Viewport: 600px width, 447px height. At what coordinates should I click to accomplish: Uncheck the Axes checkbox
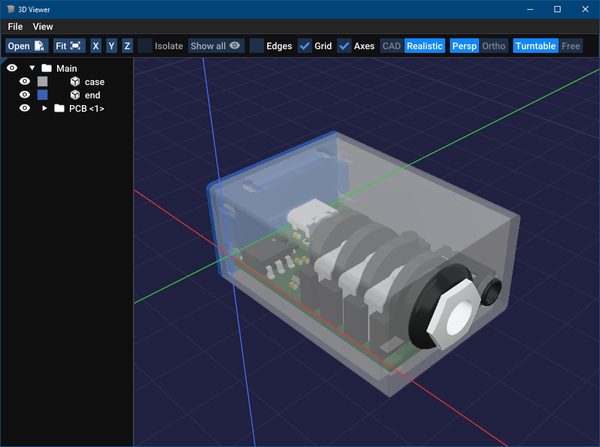344,46
